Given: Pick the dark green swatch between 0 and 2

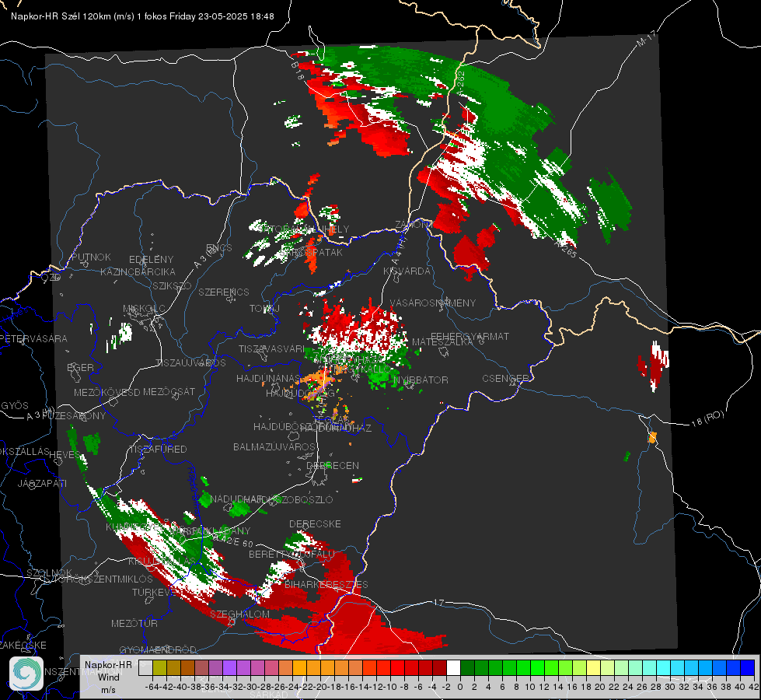Looking at the screenshot, I should 467,667.
